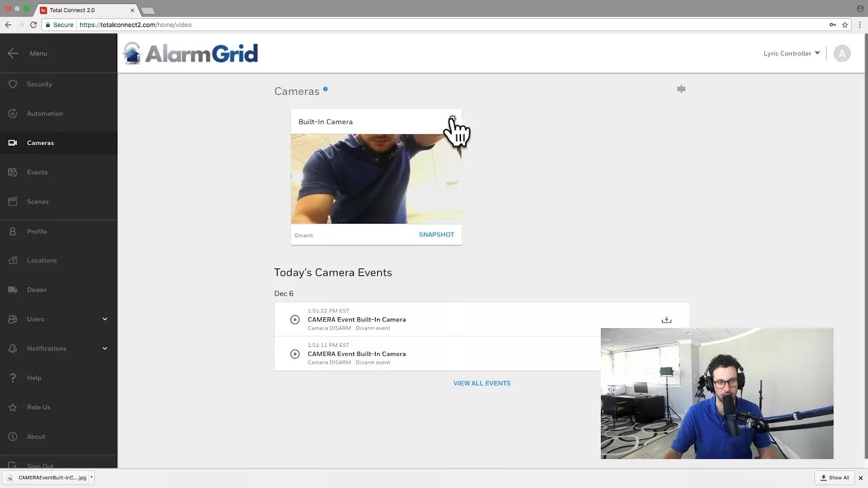The height and width of the screenshot is (488, 868).
Task: Open the Lyric Controller location dropdown
Action: (791, 54)
